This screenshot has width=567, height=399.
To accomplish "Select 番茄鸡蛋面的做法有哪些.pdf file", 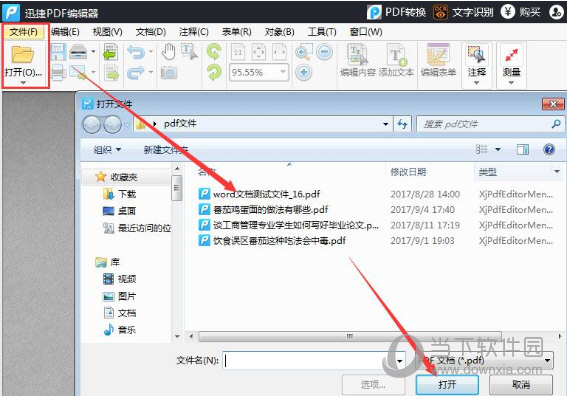I will 263,209.
